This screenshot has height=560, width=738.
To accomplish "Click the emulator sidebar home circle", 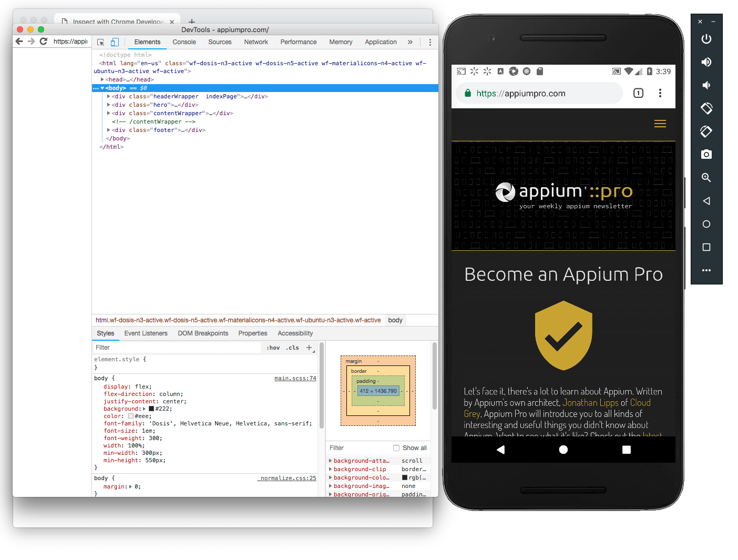I will tap(706, 224).
